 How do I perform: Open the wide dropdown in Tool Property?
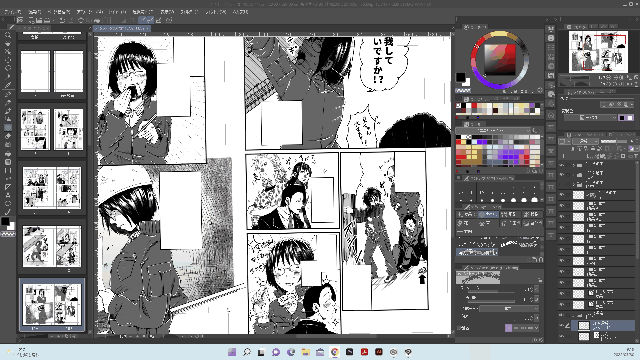click(508, 309)
